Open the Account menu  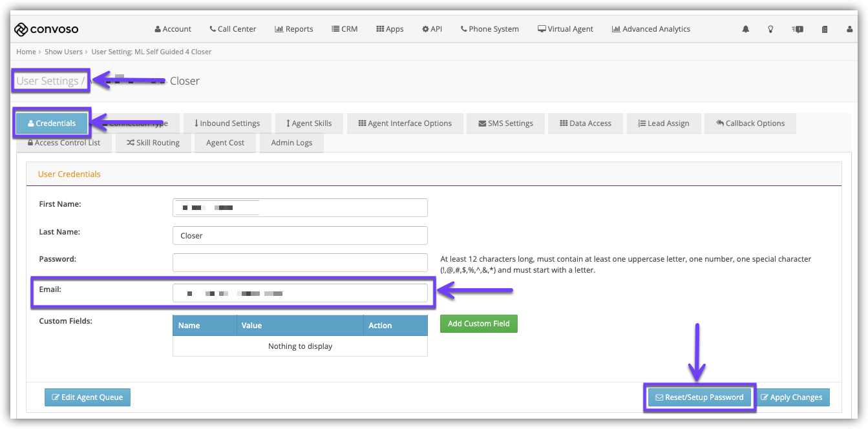click(x=173, y=29)
